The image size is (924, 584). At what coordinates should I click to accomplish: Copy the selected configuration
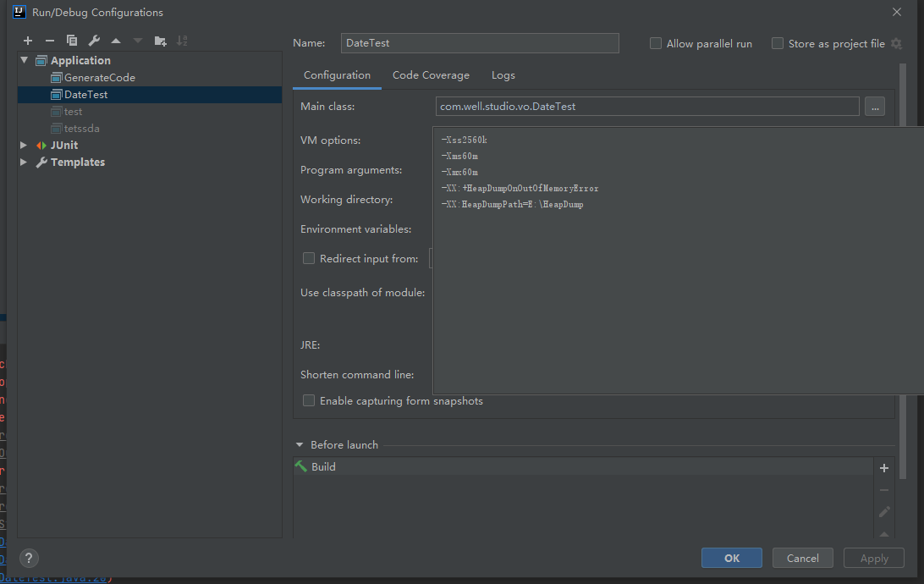tap(72, 41)
